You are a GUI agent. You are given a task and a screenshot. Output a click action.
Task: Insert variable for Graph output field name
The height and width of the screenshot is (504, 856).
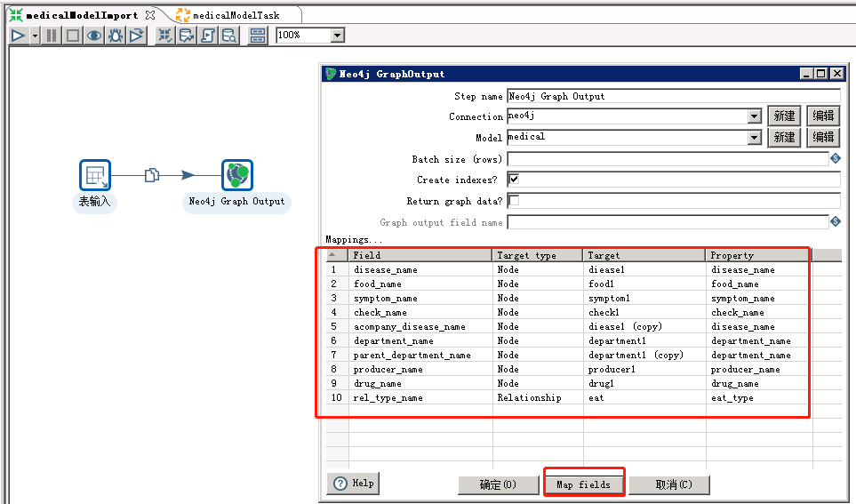tap(836, 221)
